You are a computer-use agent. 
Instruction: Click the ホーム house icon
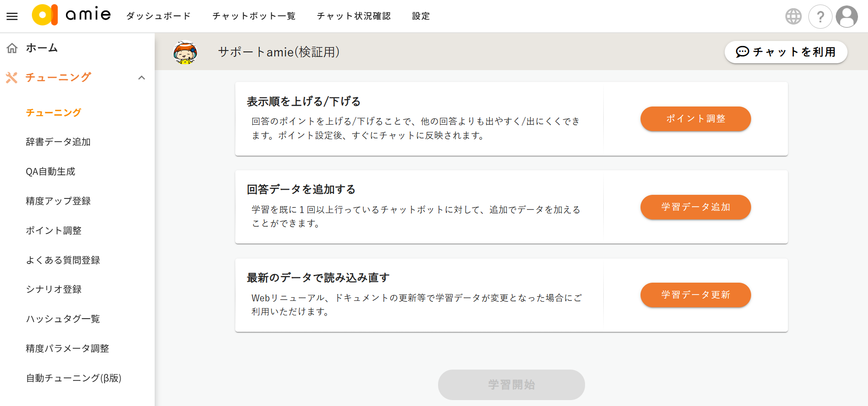pyautogui.click(x=12, y=48)
